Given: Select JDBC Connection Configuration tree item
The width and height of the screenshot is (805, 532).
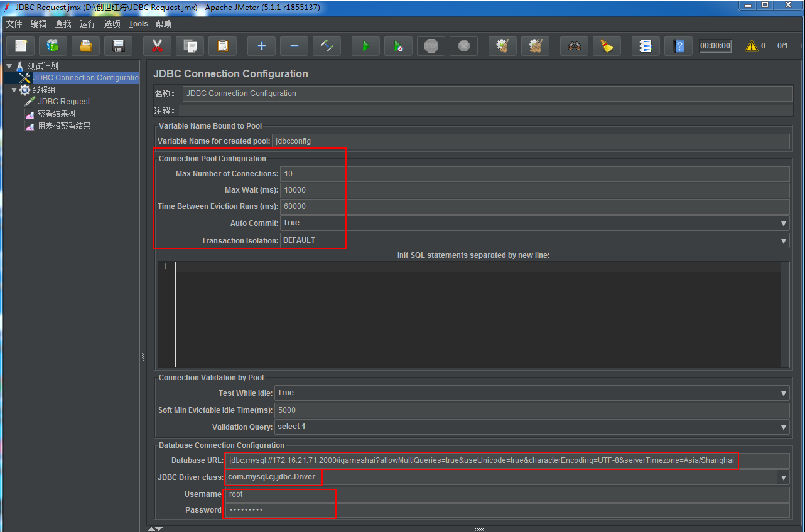Looking at the screenshot, I should (85, 78).
